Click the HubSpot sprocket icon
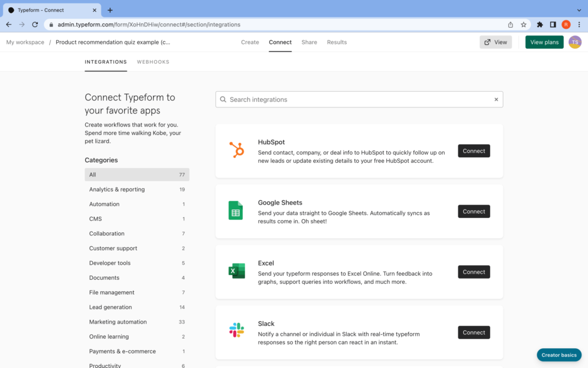 point(236,151)
